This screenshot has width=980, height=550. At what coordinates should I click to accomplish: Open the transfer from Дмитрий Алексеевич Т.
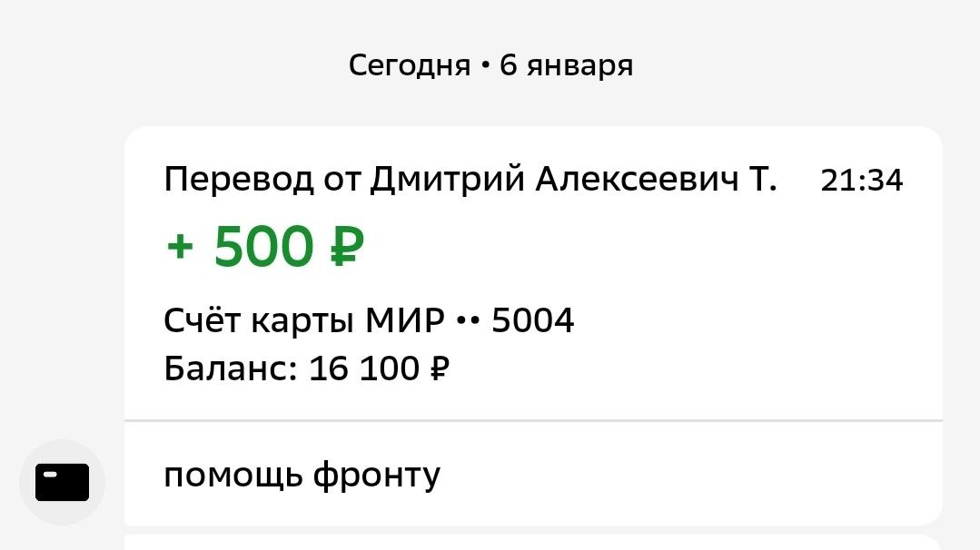click(533, 273)
